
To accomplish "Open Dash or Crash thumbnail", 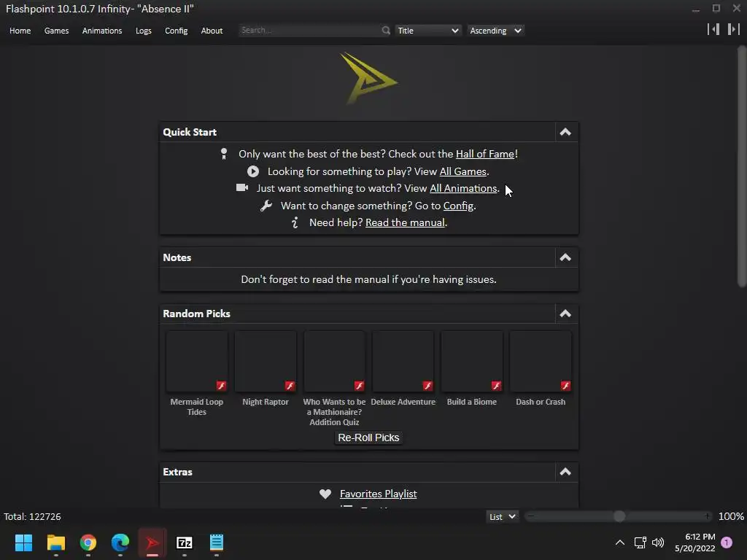I will pyautogui.click(x=541, y=362).
